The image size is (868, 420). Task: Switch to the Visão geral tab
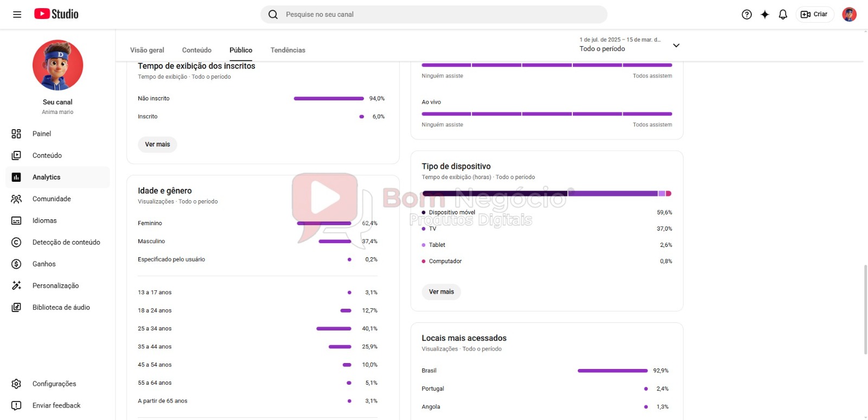click(x=147, y=50)
